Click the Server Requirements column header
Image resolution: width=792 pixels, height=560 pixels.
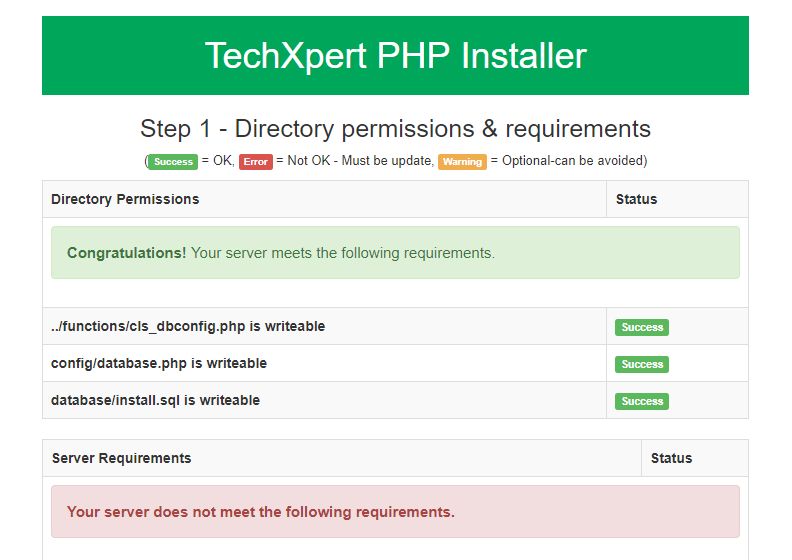(x=121, y=458)
